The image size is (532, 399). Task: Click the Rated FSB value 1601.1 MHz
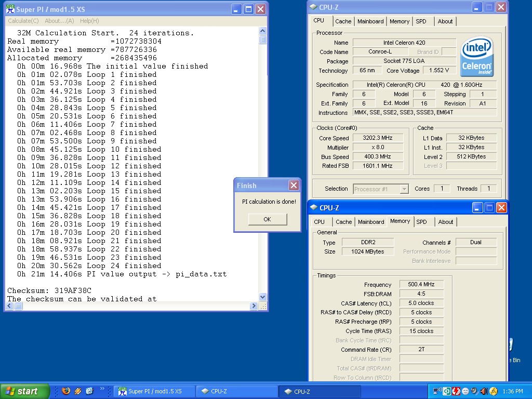[x=378, y=166]
